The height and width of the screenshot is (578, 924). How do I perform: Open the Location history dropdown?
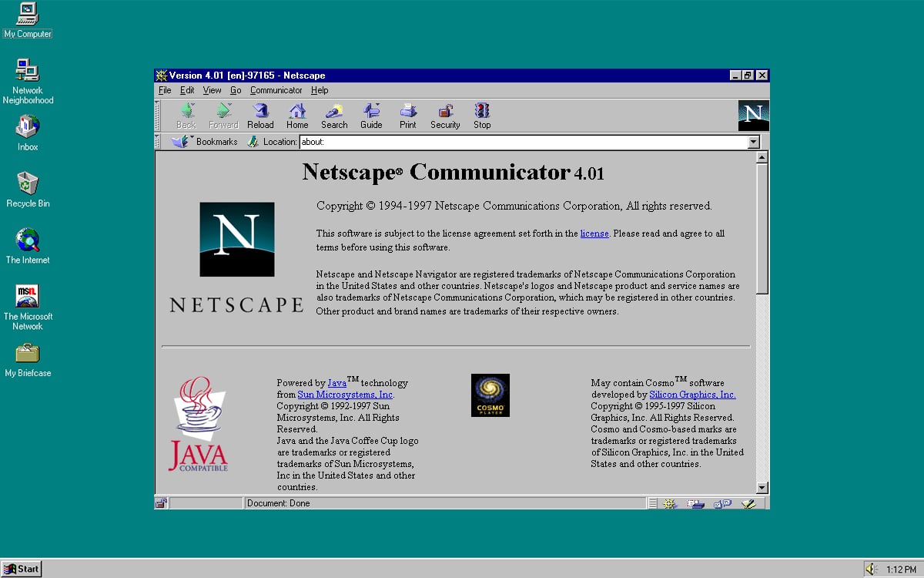click(753, 142)
